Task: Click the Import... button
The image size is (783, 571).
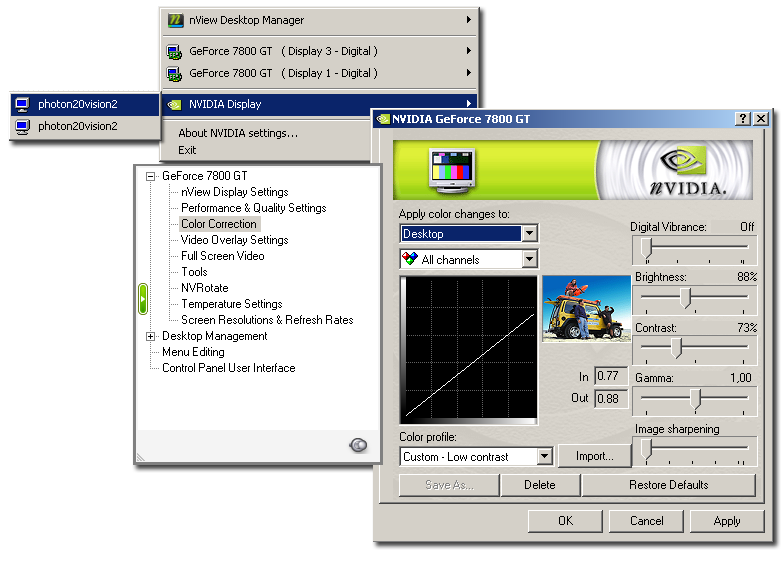Action: pos(594,456)
